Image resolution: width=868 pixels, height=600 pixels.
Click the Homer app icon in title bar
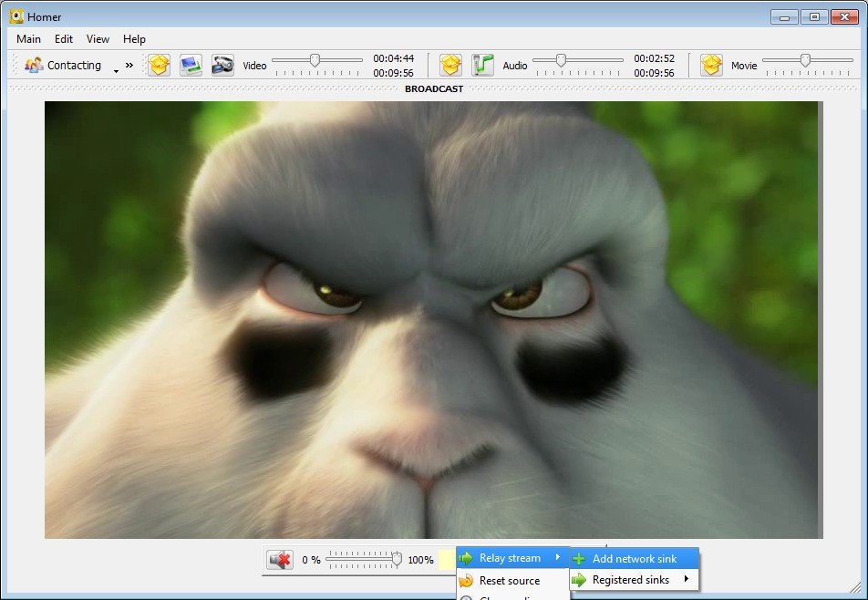16,16
